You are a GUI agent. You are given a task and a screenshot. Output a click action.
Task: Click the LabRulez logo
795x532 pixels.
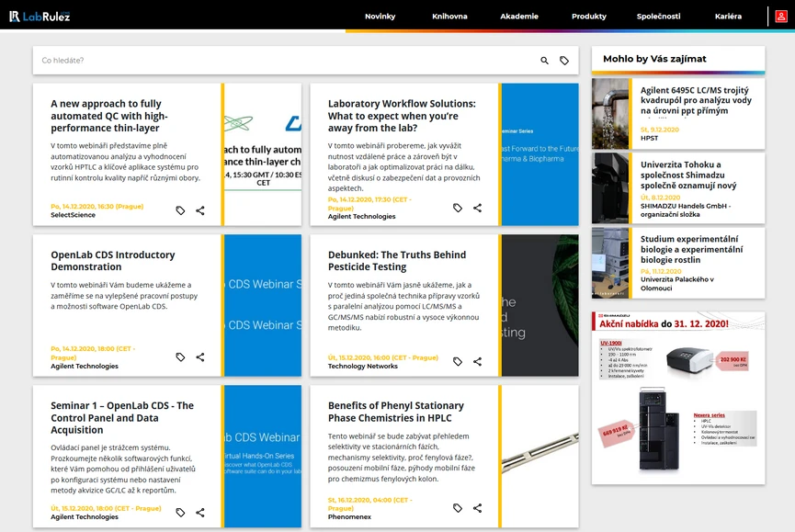40,17
